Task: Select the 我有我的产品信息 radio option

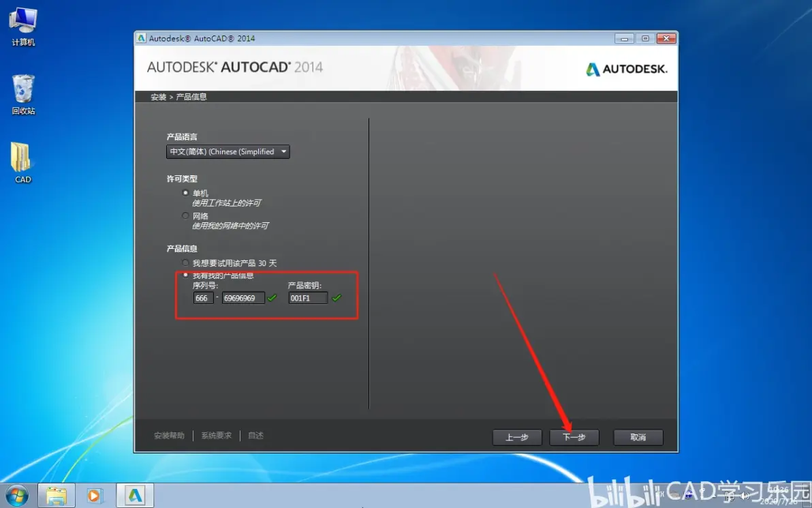Action: pyautogui.click(x=185, y=275)
